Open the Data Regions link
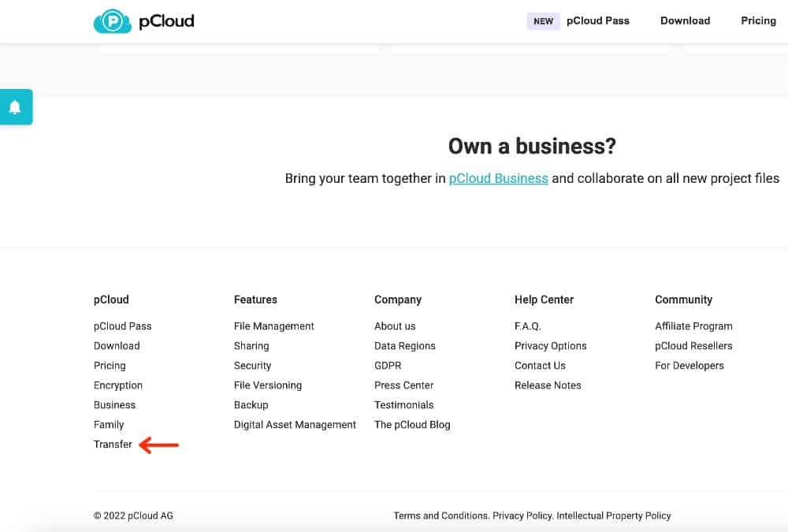 pos(404,346)
